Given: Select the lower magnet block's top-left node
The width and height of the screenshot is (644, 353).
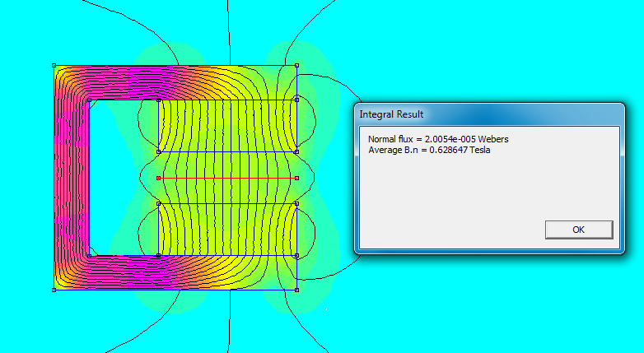Looking at the screenshot, I should tap(158, 203).
